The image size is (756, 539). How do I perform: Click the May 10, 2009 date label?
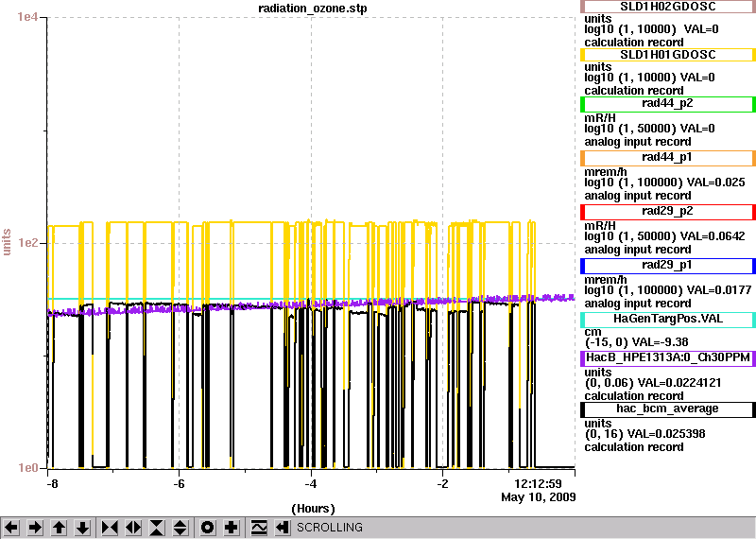(x=539, y=497)
